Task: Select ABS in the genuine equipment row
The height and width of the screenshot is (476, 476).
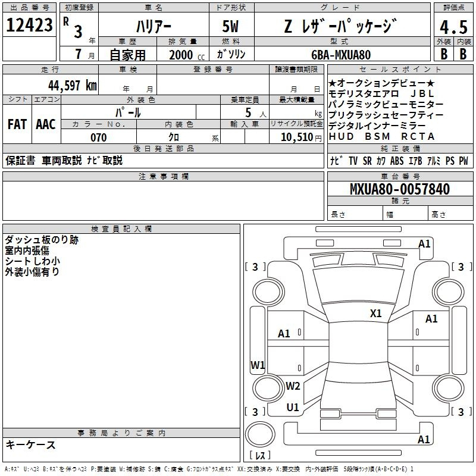Action: point(397,161)
